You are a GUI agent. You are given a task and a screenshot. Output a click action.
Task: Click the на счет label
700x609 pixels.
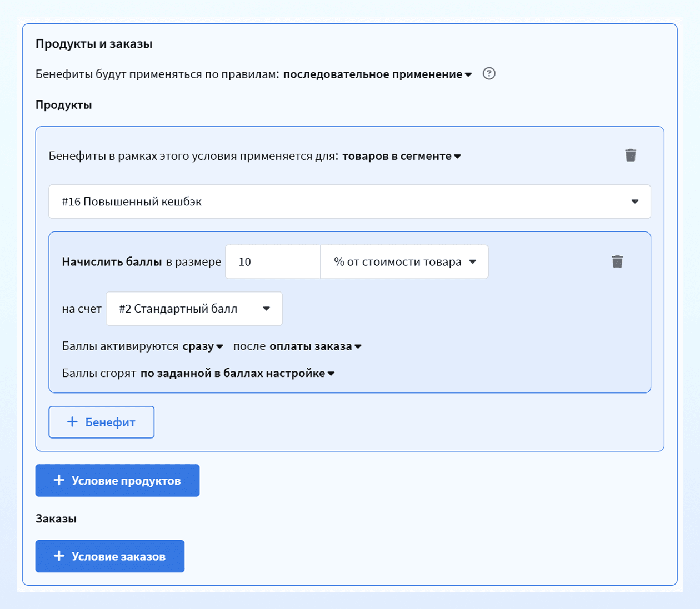[x=82, y=309]
